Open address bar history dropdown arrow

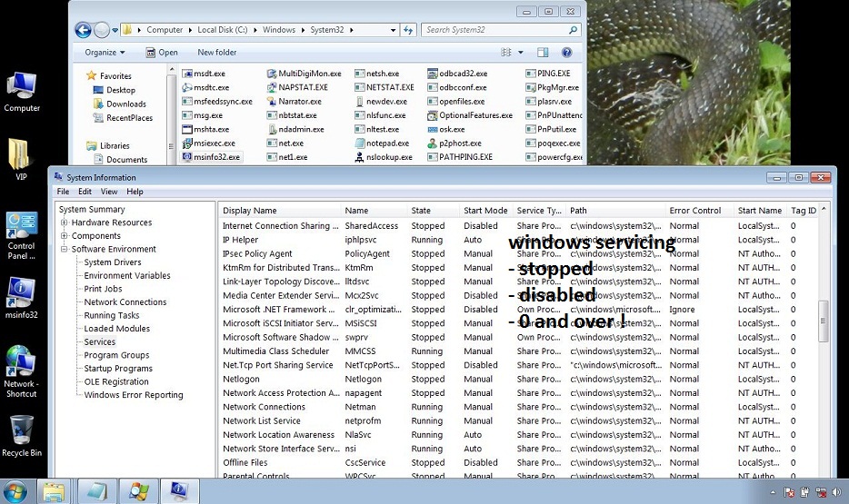click(x=393, y=30)
